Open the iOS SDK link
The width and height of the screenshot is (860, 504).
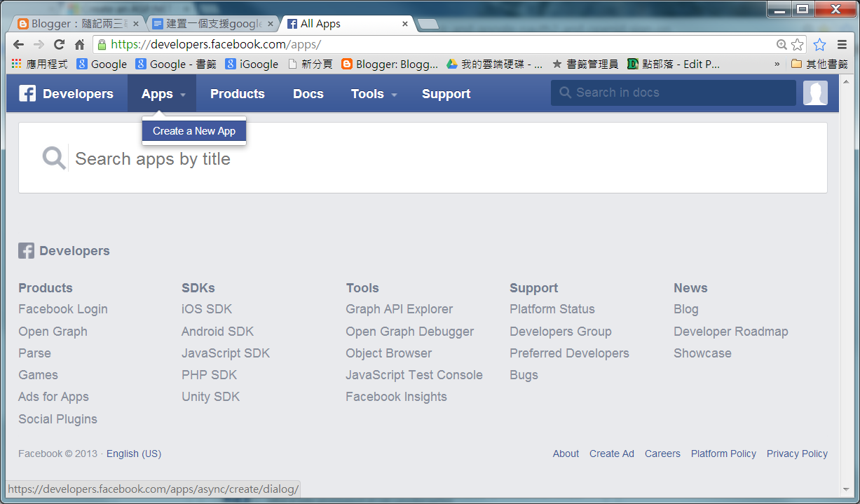pyautogui.click(x=207, y=309)
